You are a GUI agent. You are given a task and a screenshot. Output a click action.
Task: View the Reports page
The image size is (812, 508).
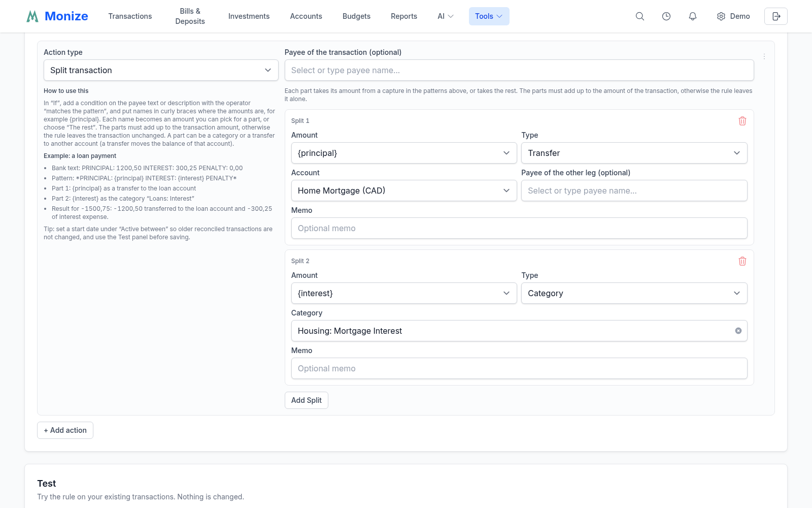tap(404, 16)
